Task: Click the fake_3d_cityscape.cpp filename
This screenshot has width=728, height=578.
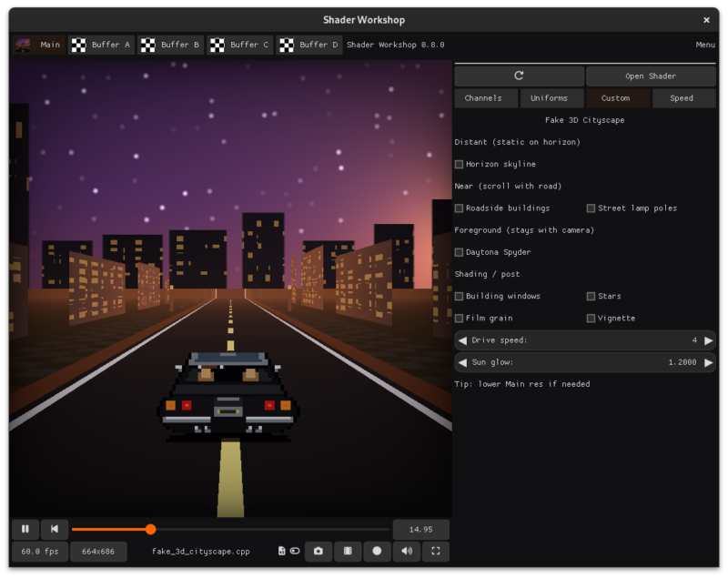Action: [201, 551]
